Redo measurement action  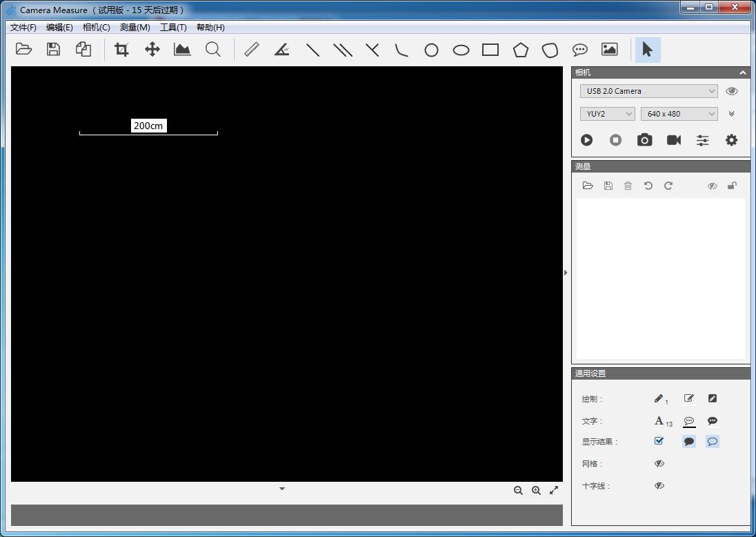coord(668,186)
